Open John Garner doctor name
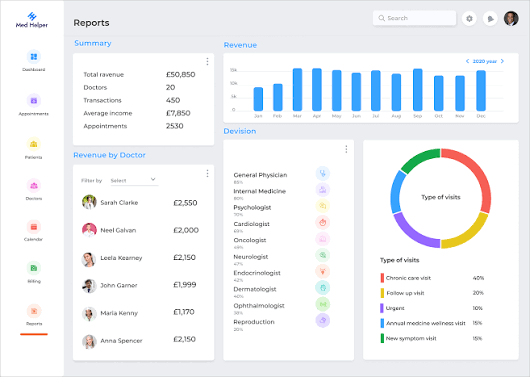530x377 pixels. (119, 285)
